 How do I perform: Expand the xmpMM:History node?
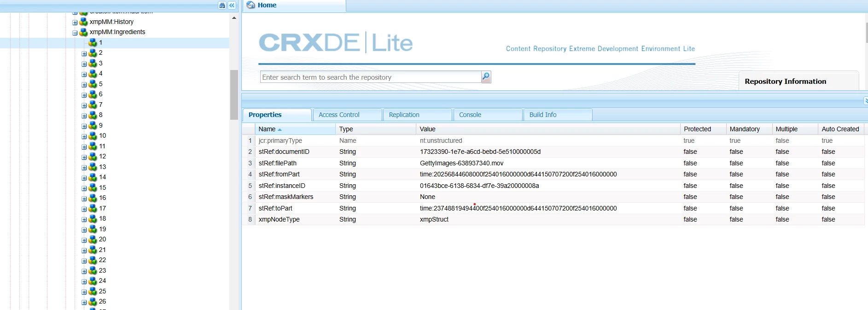pos(75,23)
